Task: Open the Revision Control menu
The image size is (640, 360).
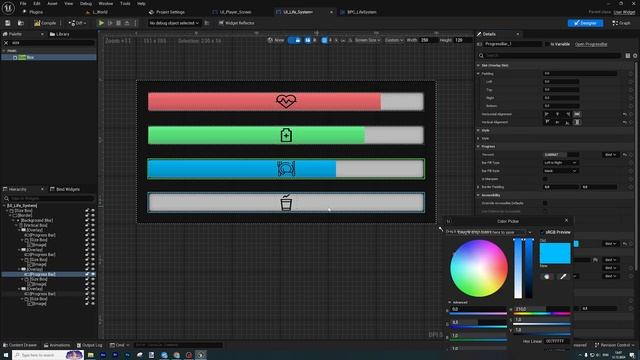Action: (x=615, y=345)
